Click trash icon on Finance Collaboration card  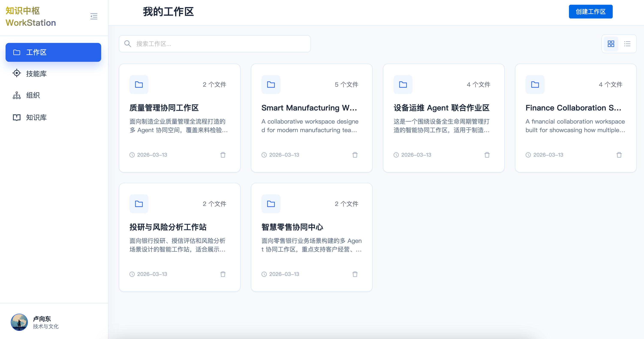tap(619, 155)
